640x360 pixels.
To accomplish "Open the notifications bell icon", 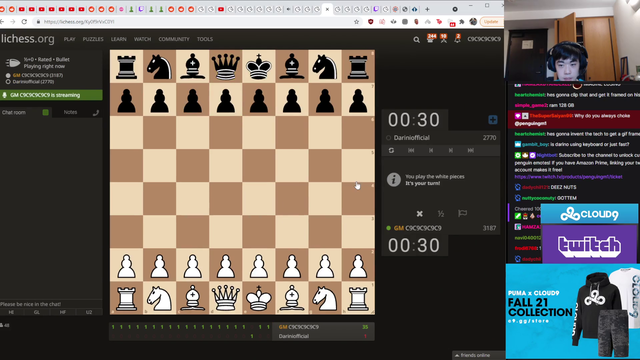I will coord(458,39).
